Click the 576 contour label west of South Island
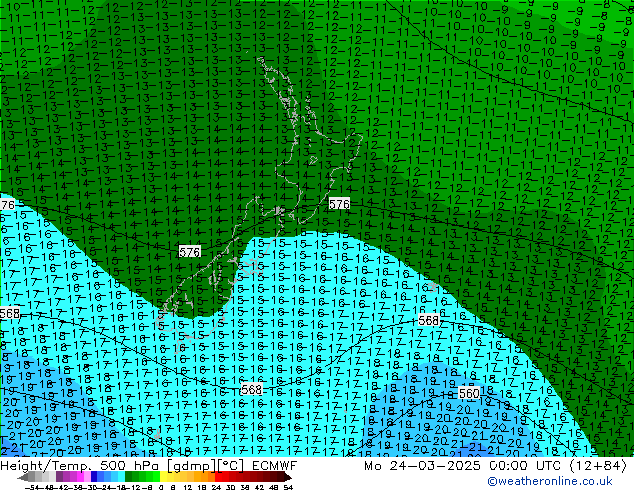Image resolution: width=634 pixels, height=490 pixels. click(x=189, y=252)
